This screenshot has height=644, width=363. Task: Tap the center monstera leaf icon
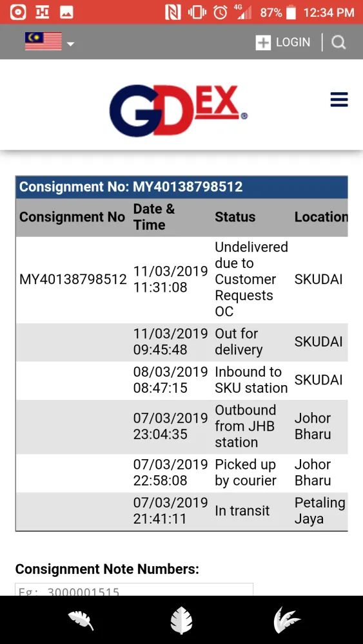181,620
